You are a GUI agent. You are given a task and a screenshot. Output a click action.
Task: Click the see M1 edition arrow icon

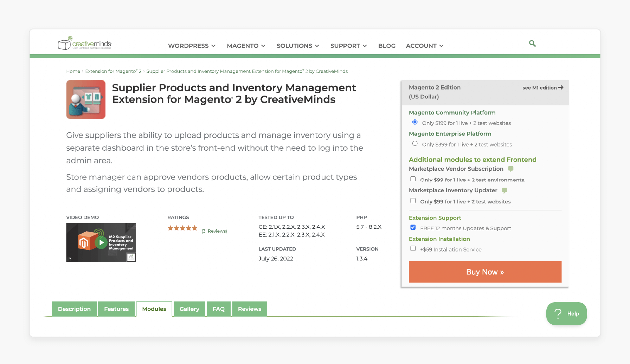(x=561, y=87)
